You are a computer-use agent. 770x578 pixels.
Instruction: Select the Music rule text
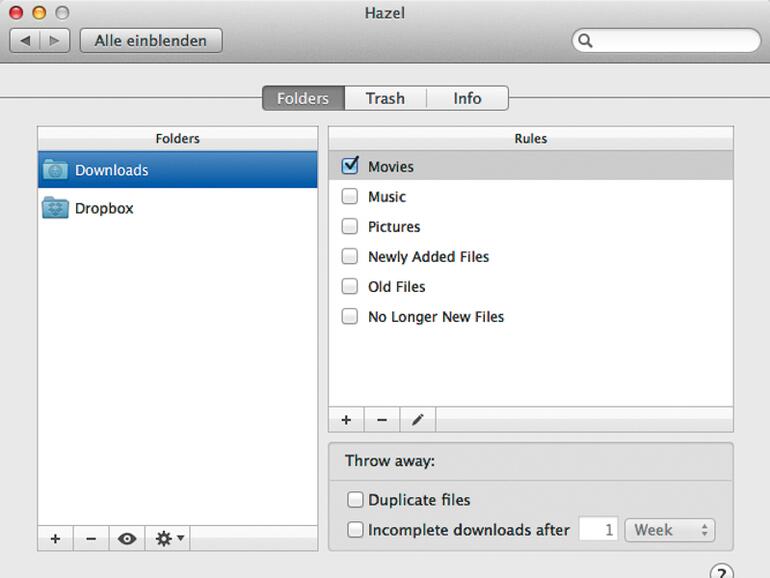387,197
